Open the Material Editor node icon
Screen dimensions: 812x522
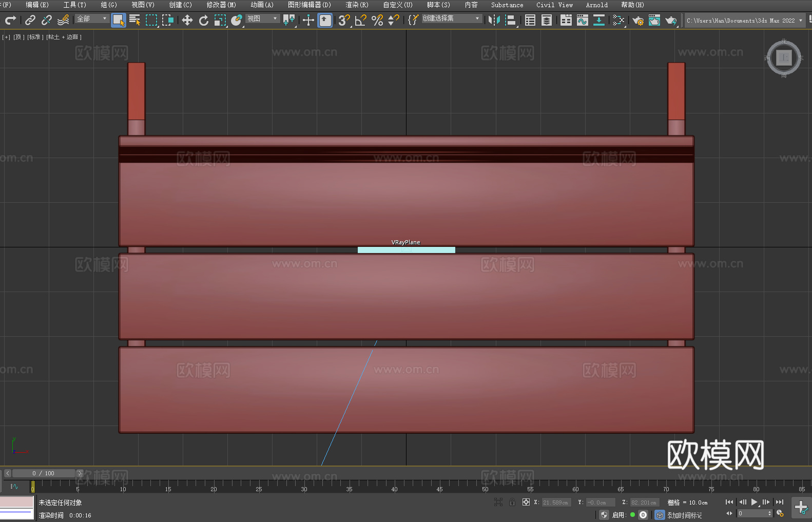(x=618, y=20)
